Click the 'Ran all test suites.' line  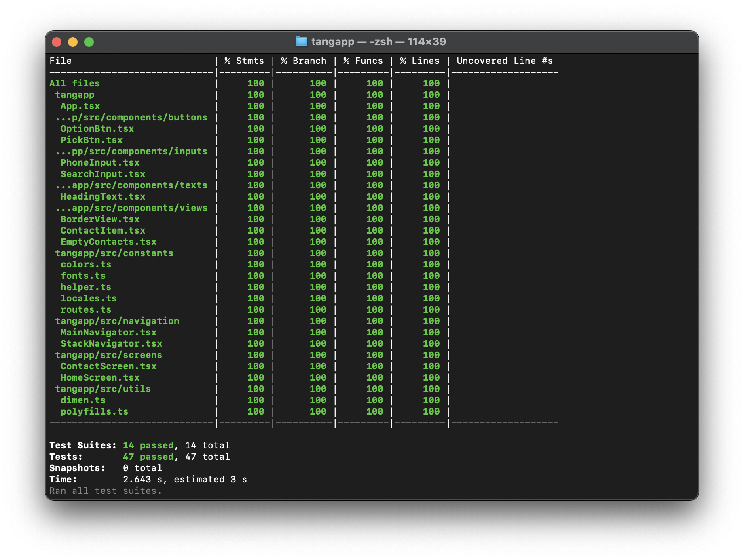pos(106,491)
